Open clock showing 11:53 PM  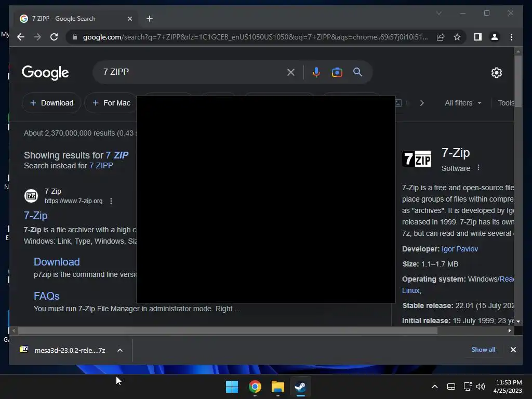click(x=508, y=387)
